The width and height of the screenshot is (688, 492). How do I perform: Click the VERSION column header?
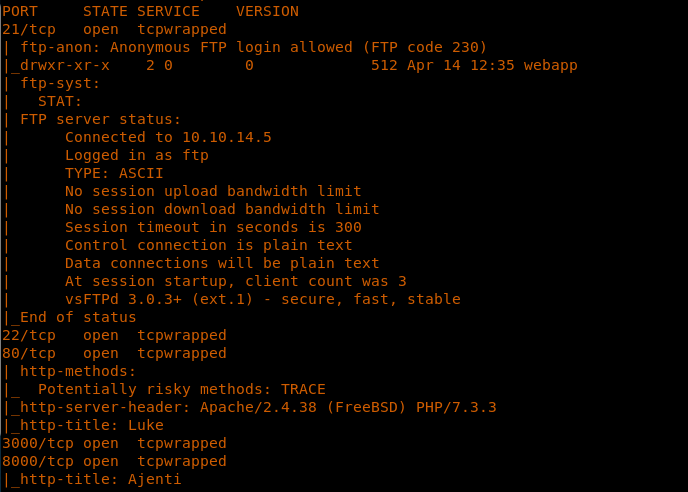(267, 11)
